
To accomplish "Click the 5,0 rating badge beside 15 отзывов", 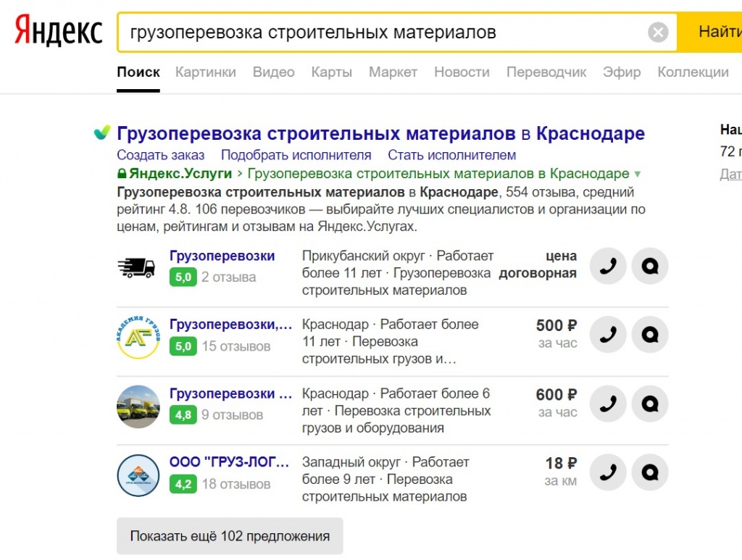I will (183, 346).
